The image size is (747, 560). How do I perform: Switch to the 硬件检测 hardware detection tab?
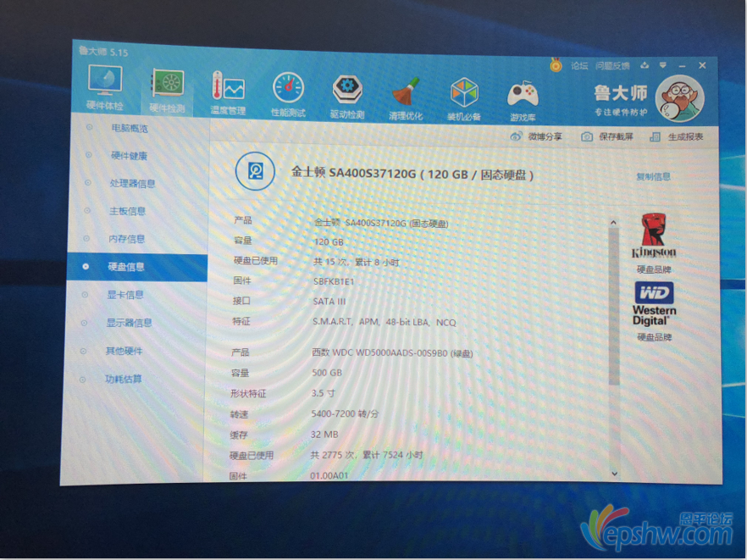(x=167, y=91)
